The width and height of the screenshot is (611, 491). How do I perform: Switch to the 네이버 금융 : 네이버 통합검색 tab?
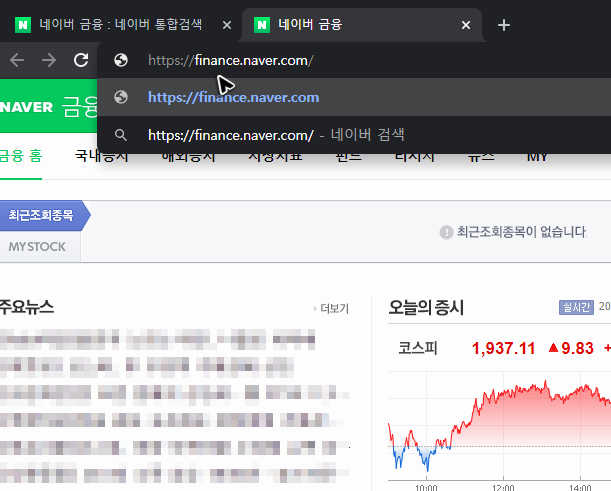(x=121, y=25)
